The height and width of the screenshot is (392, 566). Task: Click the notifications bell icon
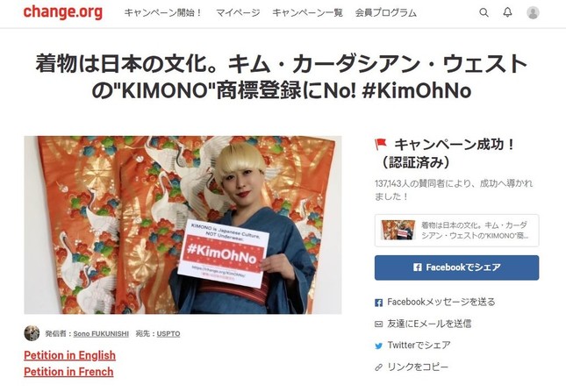click(x=507, y=12)
